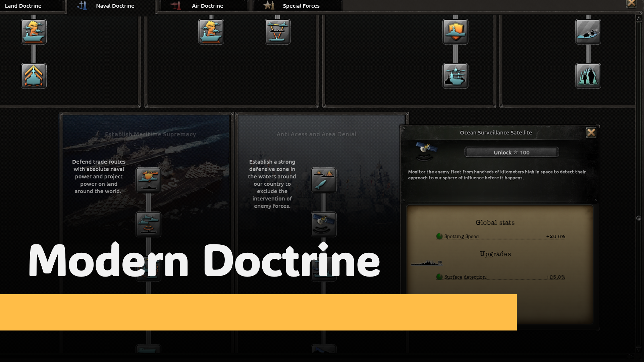
Task: Switch to the Naval Doctrine tab
Action: pyautogui.click(x=111, y=6)
